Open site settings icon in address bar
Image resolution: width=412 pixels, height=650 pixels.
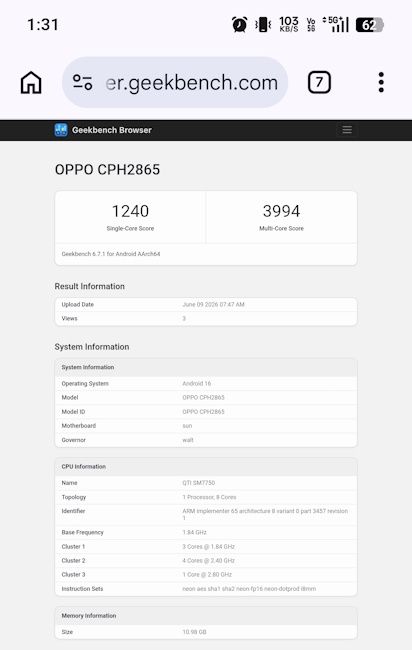point(82,82)
